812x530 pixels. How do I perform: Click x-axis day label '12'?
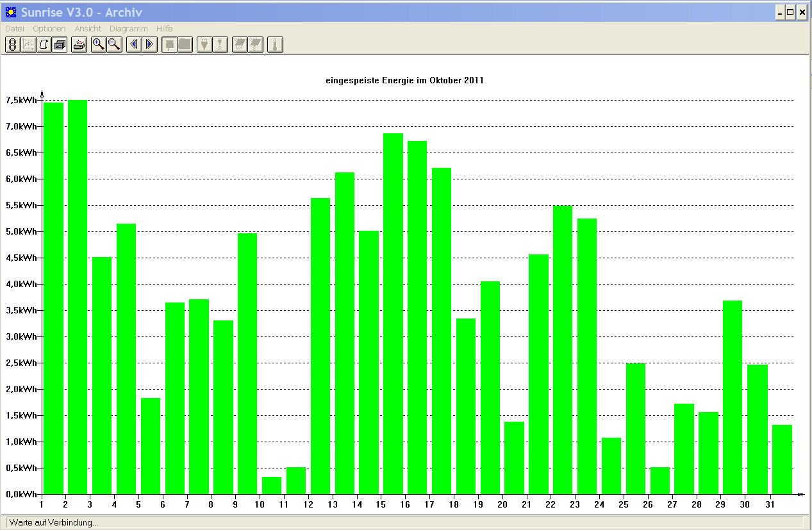click(x=308, y=504)
